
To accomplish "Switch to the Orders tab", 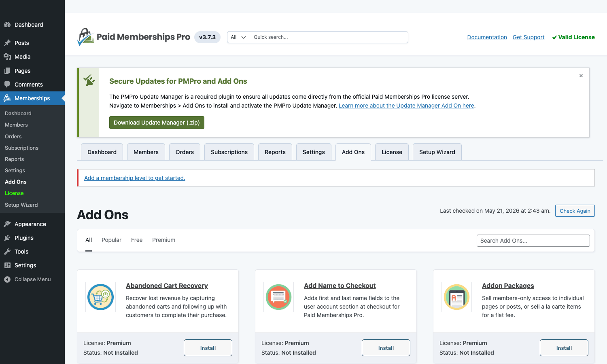I will point(185,152).
